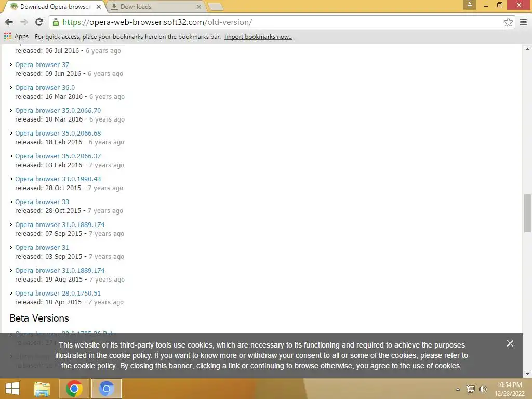Reload the current page
This screenshot has height=399, width=532.
[39, 22]
